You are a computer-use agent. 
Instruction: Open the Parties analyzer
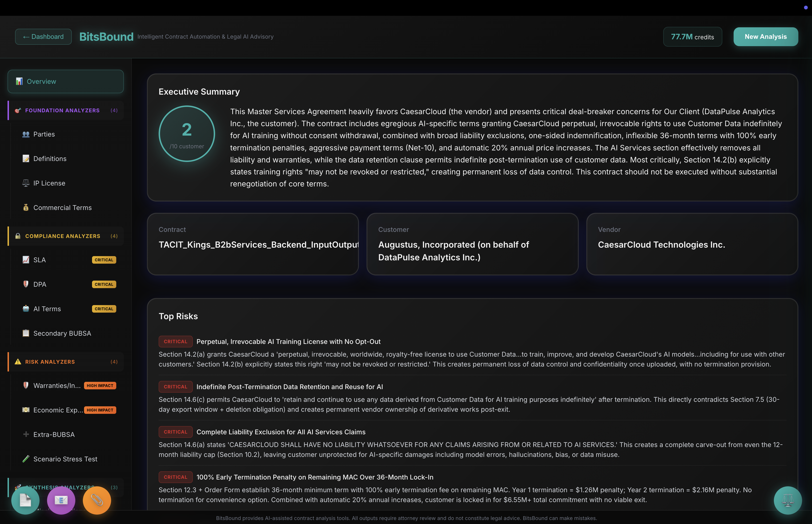44,134
